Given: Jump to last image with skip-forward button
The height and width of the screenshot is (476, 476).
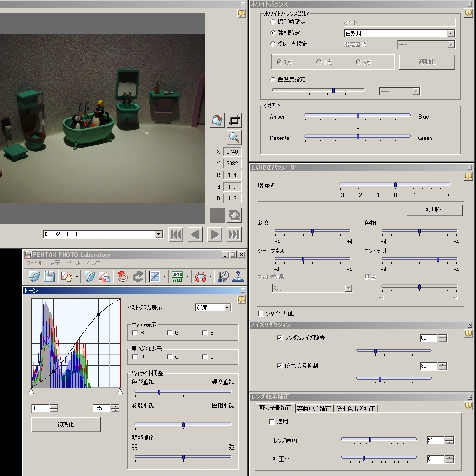Looking at the screenshot, I should coord(234,235).
